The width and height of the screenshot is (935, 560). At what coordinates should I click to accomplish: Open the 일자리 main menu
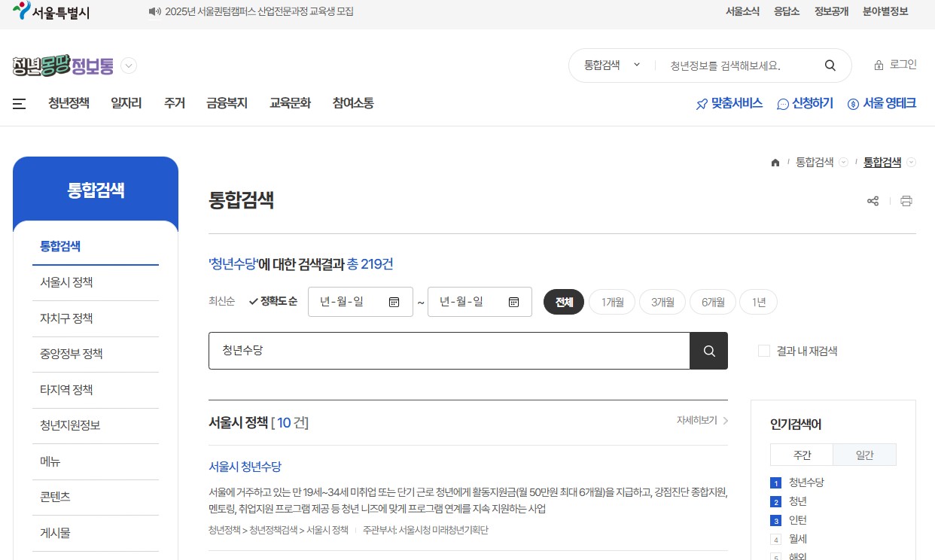tap(126, 103)
